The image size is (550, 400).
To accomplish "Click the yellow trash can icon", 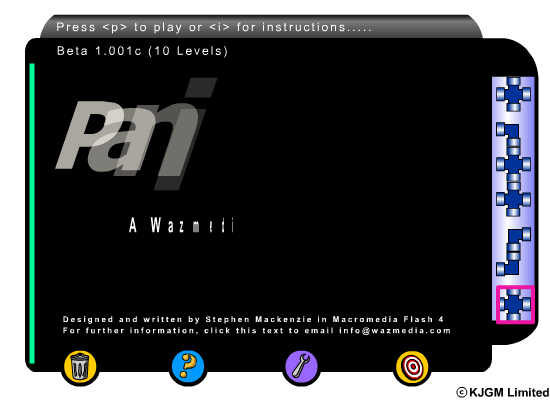I will 80,368.
